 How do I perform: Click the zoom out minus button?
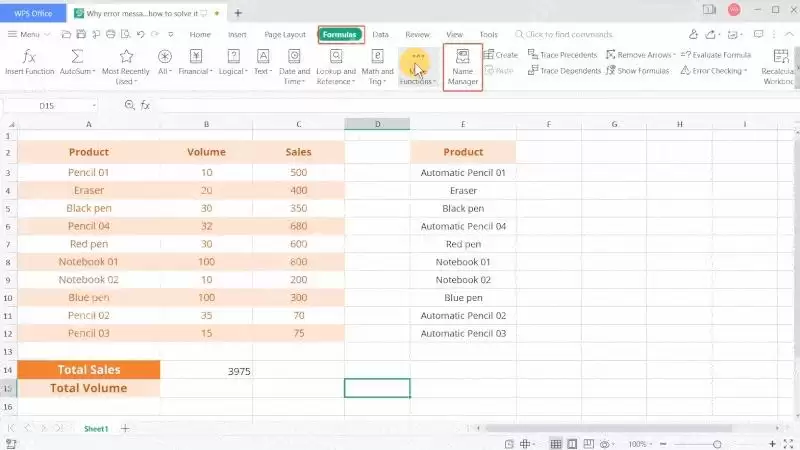tap(663, 444)
